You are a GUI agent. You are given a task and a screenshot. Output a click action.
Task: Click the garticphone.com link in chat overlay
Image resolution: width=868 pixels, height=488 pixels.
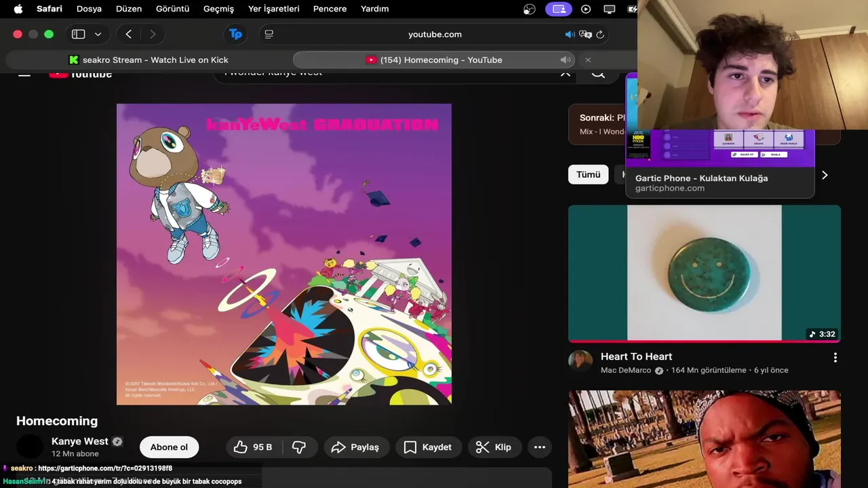tap(105, 468)
